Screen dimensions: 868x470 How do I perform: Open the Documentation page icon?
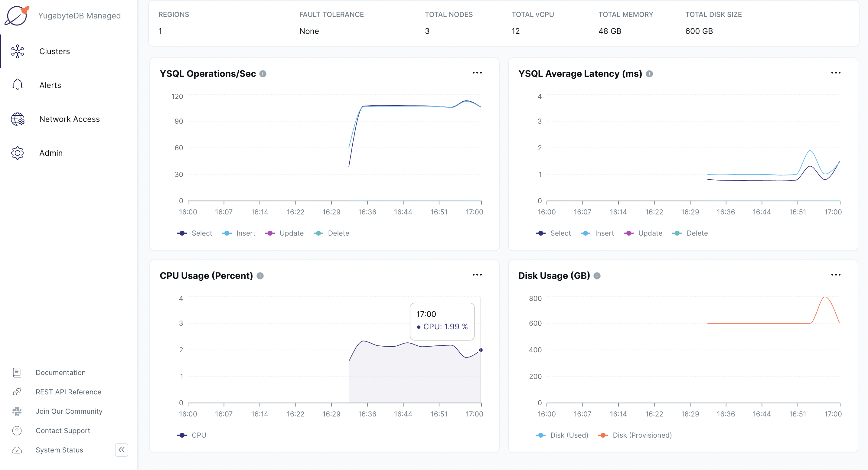tap(17, 372)
